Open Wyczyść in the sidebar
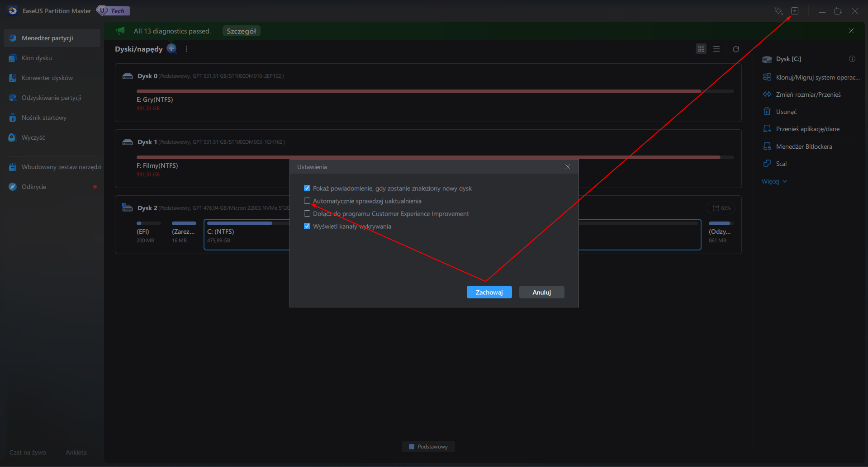 tap(52, 137)
